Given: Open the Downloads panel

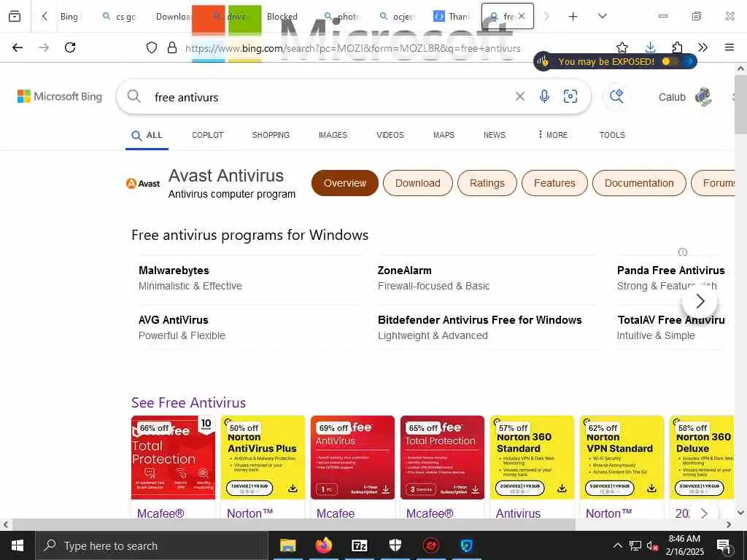Looking at the screenshot, I should [x=650, y=47].
